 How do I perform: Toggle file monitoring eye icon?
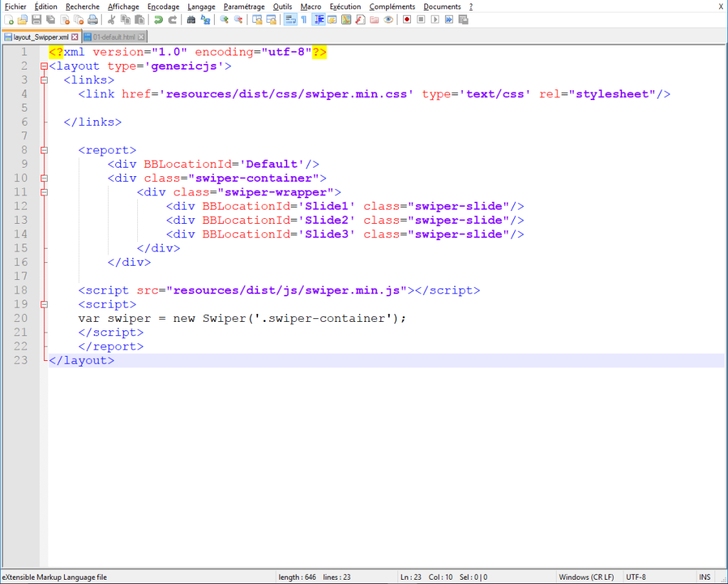click(389, 19)
